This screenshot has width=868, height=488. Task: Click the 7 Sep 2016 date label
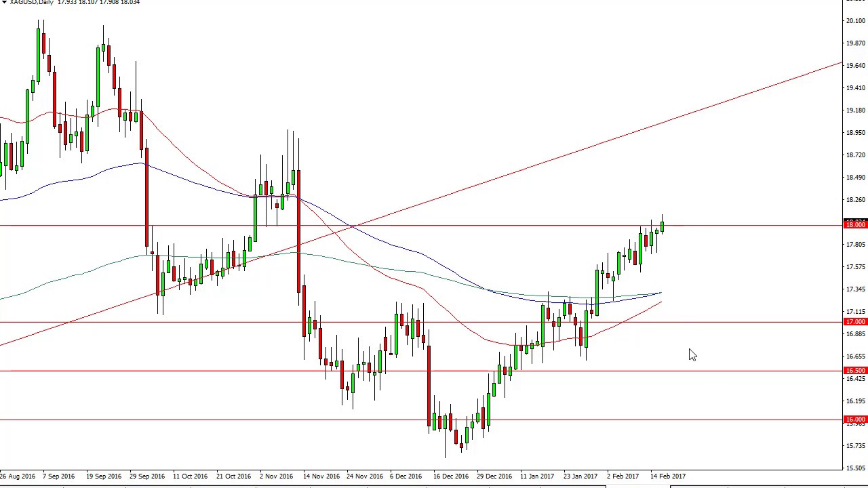[58, 476]
